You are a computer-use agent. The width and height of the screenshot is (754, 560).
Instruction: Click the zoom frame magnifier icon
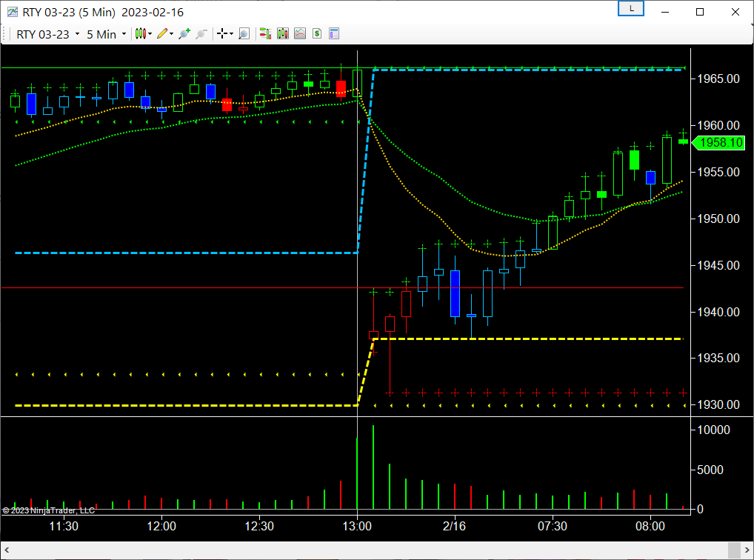pos(244,33)
